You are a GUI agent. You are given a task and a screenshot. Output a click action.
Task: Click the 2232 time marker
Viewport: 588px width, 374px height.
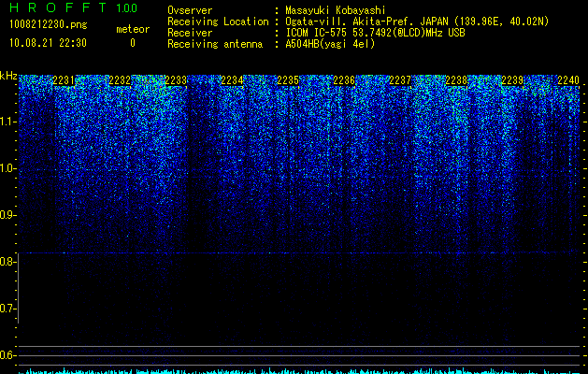pyautogui.click(x=120, y=80)
